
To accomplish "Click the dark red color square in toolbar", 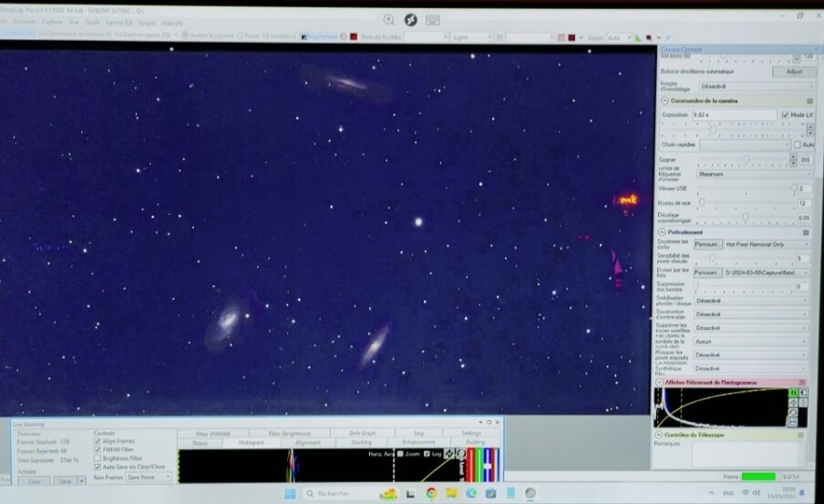I will pyautogui.click(x=572, y=38).
